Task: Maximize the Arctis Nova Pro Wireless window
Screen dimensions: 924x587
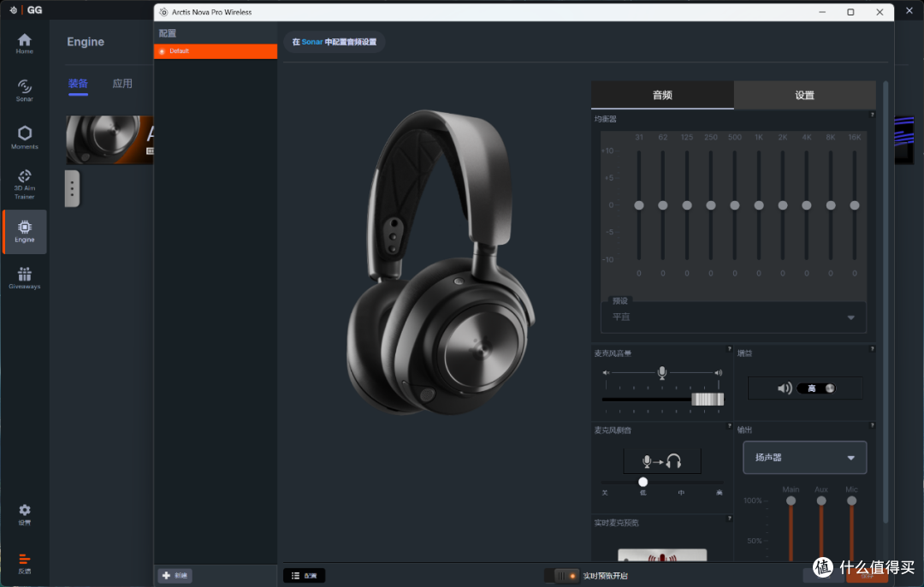Action: point(850,12)
